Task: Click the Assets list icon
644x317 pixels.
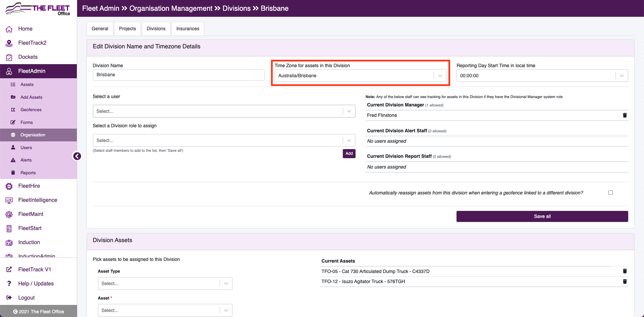Action: point(13,85)
